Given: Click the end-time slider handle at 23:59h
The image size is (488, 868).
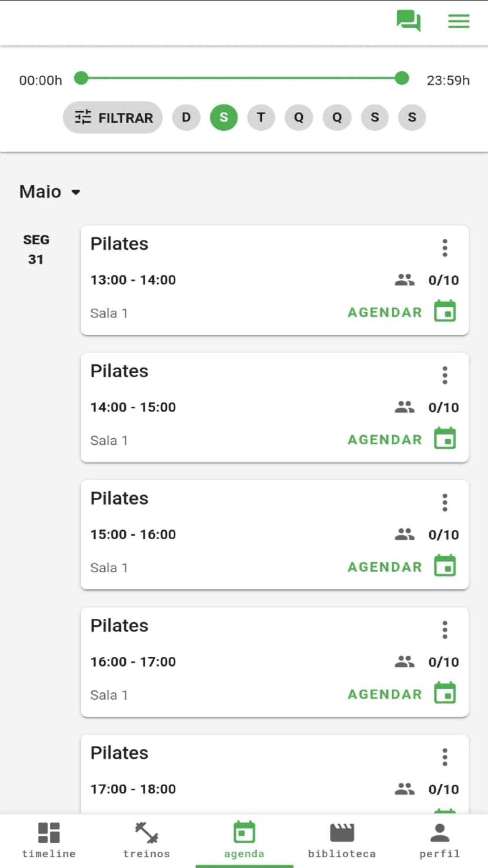Looking at the screenshot, I should click(x=402, y=78).
